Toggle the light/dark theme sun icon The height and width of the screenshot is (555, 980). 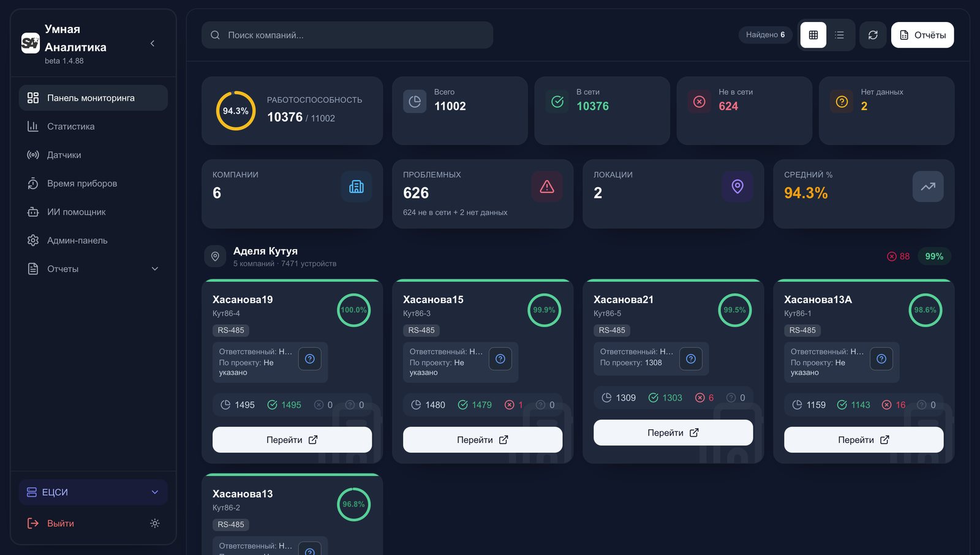pos(155,523)
